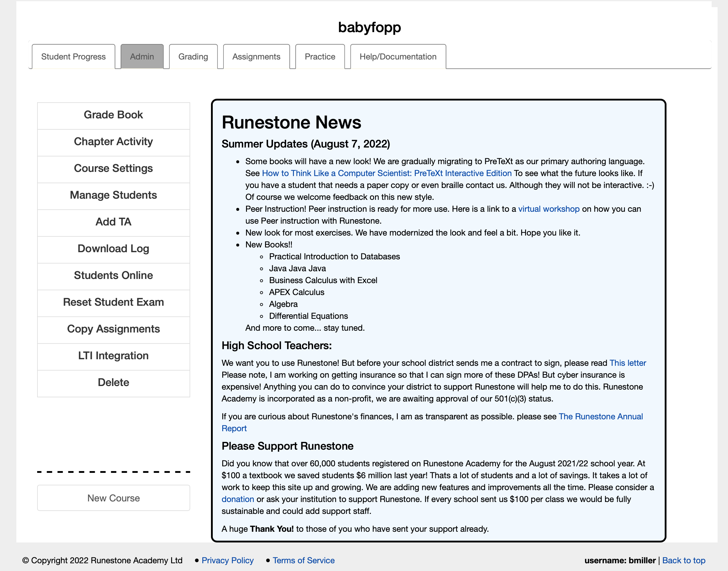This screenshot has height=571, width=728.
Task: Open the Assignments tab
Action: [x=256, y=57]
